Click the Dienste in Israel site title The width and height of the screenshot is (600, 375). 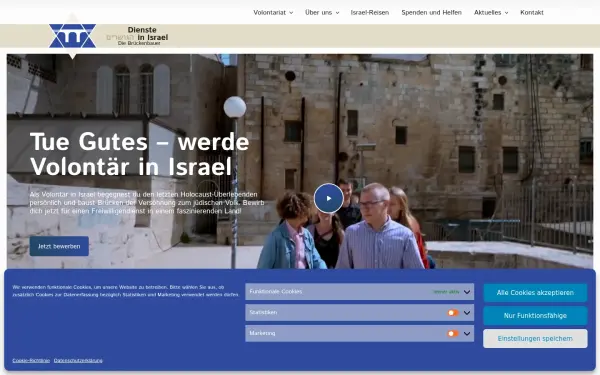(x=137, y=36)
